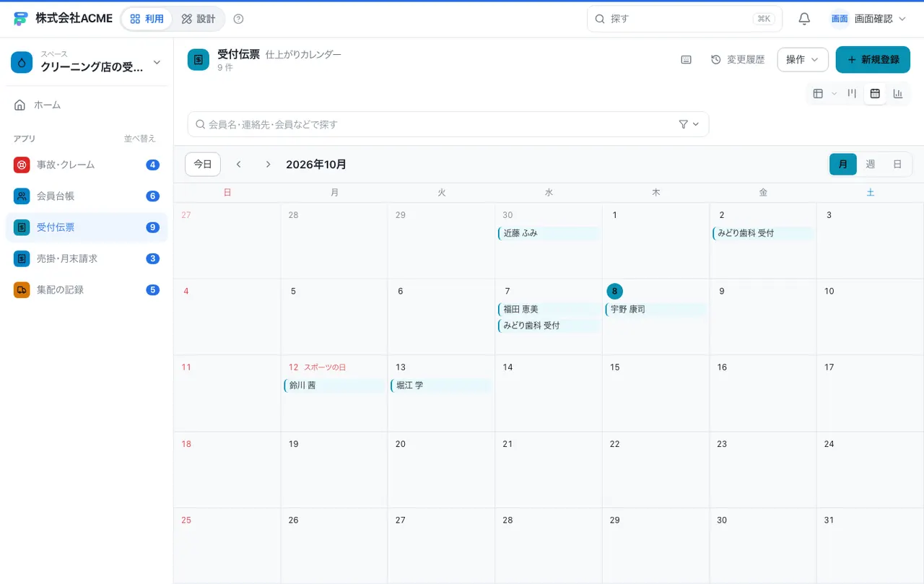This screenshot has height=584, width=924.
Task: Open the notifications bell
Action: pos(804,19)
